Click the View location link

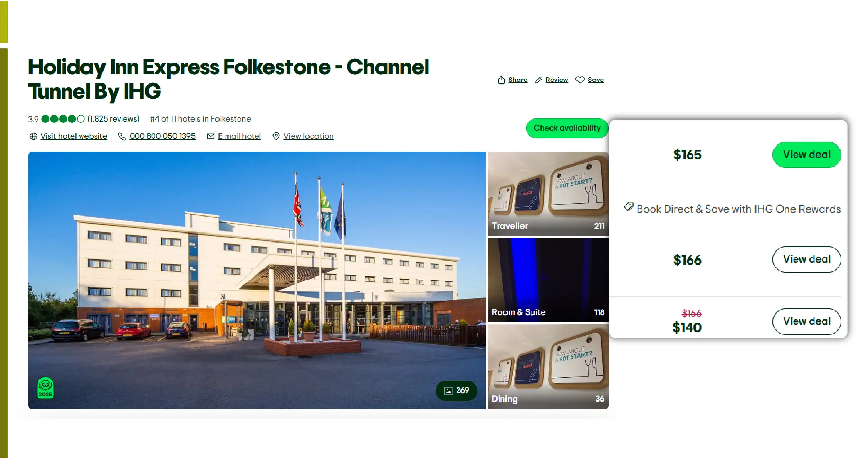[x=308, y=136]
